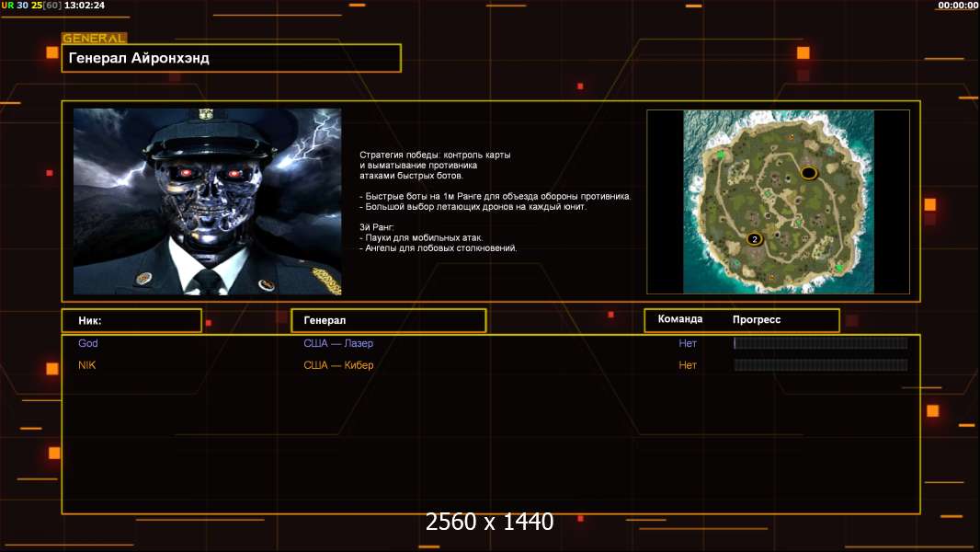Click God's loading progress bar
Screen dimensions: 980x552
coord(821,342)
